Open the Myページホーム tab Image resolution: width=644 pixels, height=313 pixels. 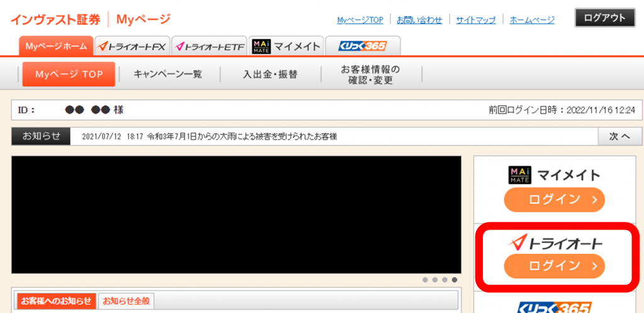point(56,47)
